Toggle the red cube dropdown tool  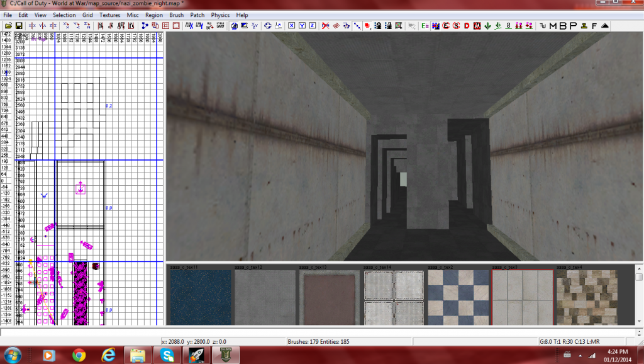(x=367, y=25)
